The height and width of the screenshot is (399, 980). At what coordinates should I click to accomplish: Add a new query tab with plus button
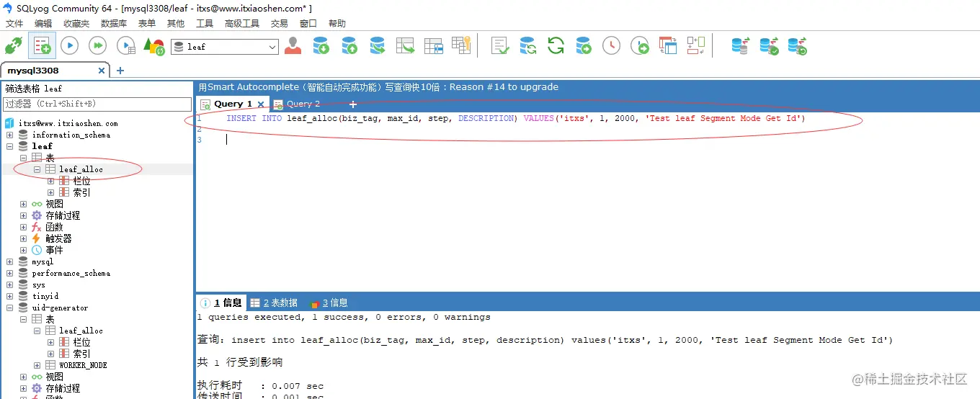click(x=353, y=104)
